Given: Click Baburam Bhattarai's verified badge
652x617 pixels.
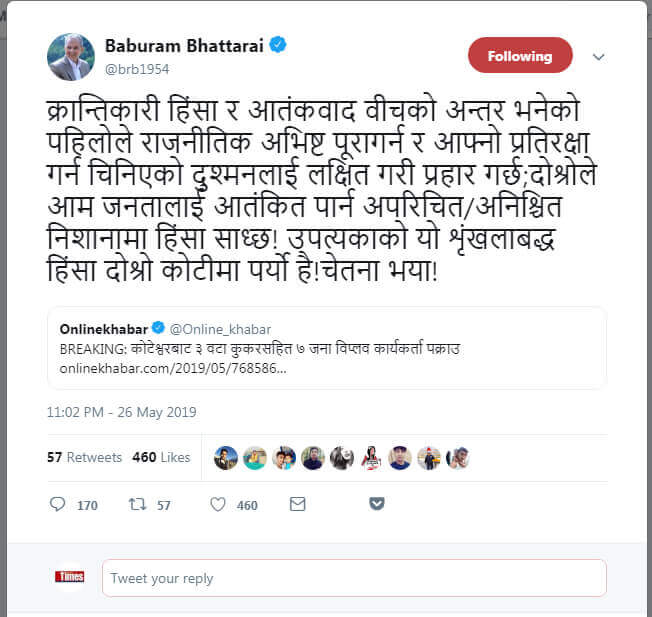Looking at the screenshot, I should coord(278,44).
